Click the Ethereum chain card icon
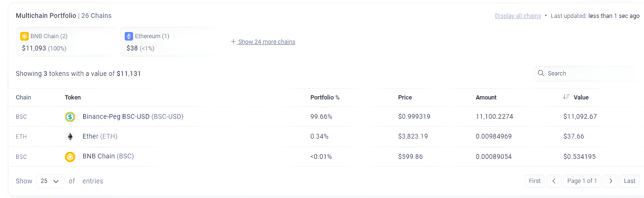The image size is (644, 198). 129,36
